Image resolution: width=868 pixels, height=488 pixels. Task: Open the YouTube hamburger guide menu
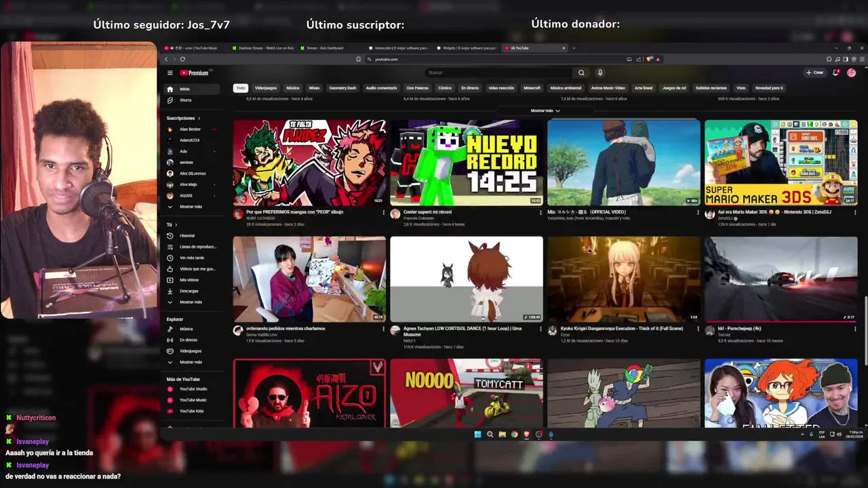pos(170,73)
